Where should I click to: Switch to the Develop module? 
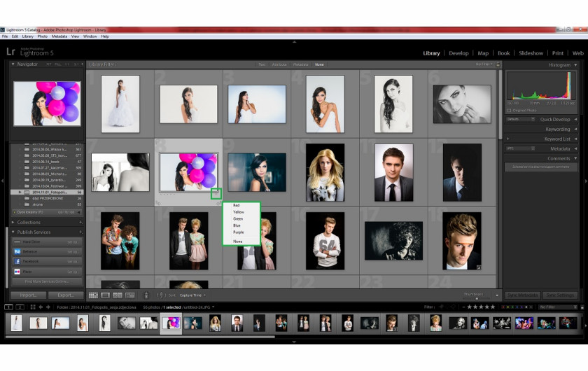458,53
